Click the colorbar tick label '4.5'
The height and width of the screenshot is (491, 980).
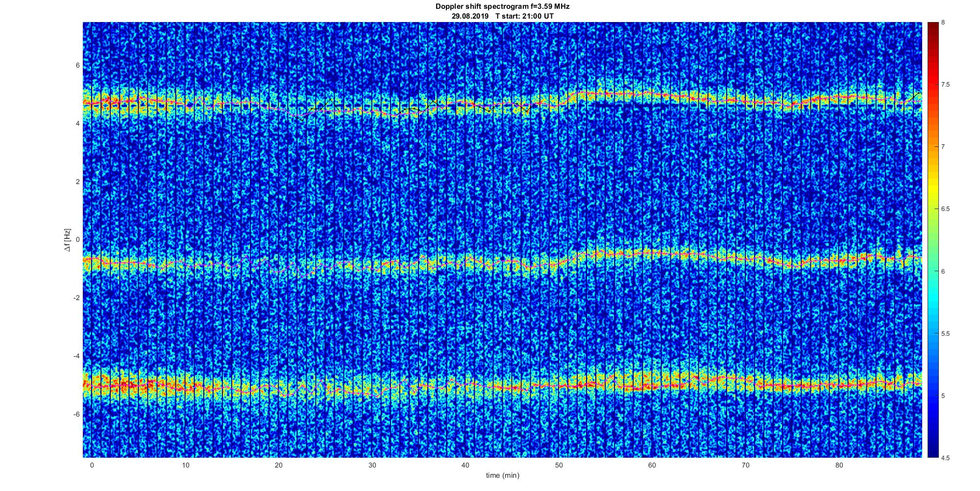point(946,458)
